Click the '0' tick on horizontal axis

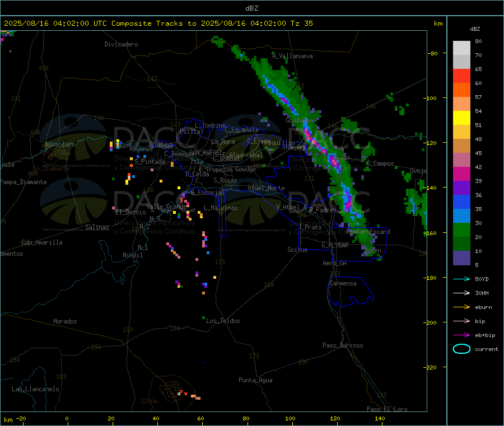point(67,418)
